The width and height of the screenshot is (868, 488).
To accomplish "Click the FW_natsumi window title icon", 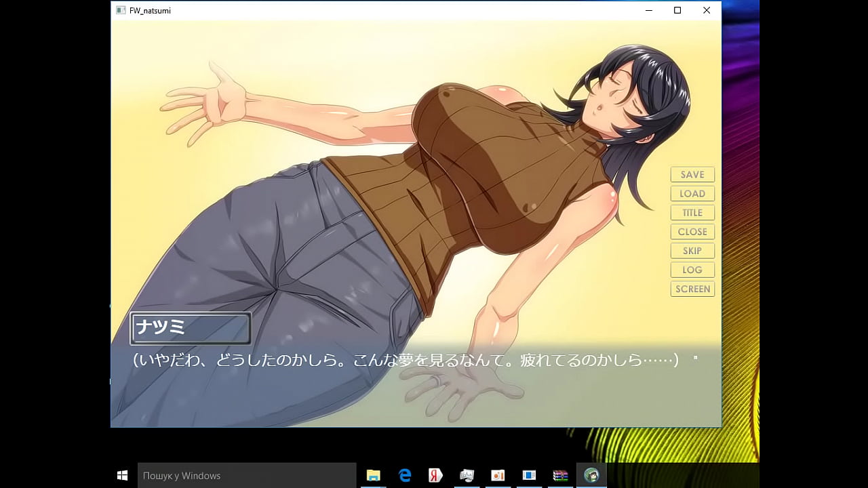I will point(121,10).
